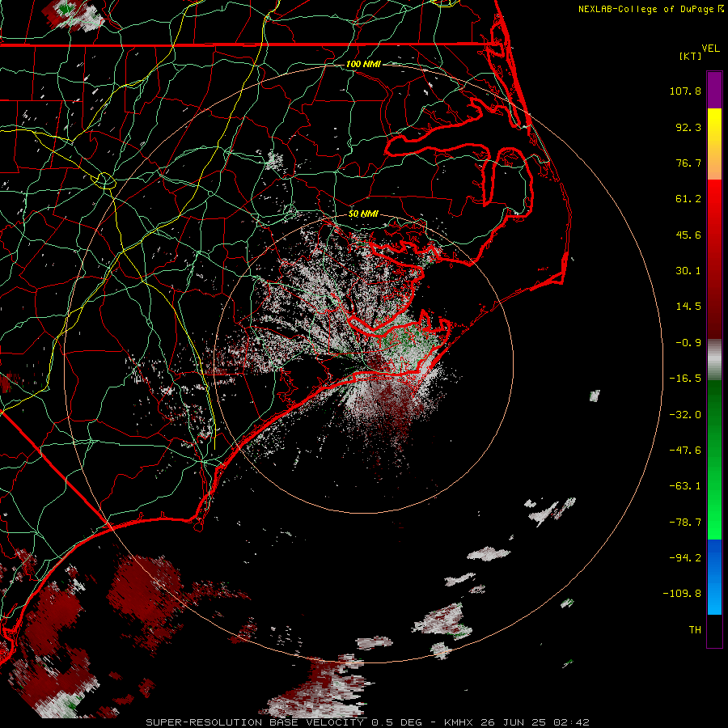The image size is (728, 728).
Task: Click the 107.8 value on velocity scale
Action: tap(685, 91)
